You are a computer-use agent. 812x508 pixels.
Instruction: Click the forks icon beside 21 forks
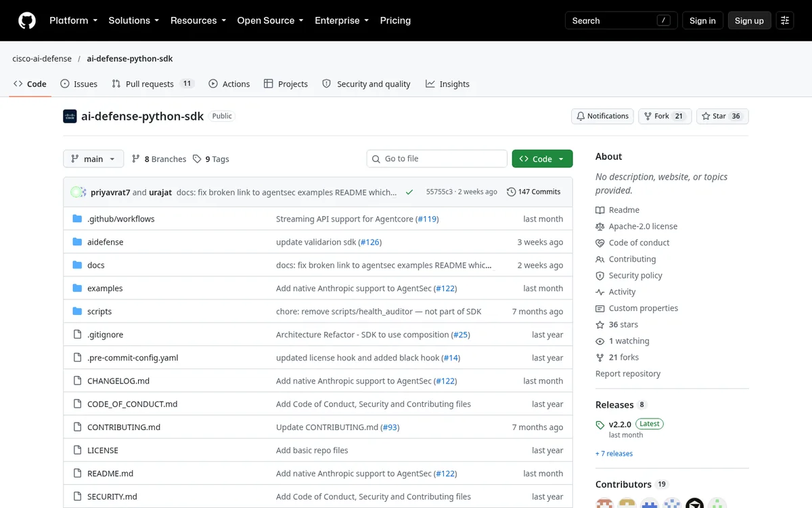tap(600, 358)
